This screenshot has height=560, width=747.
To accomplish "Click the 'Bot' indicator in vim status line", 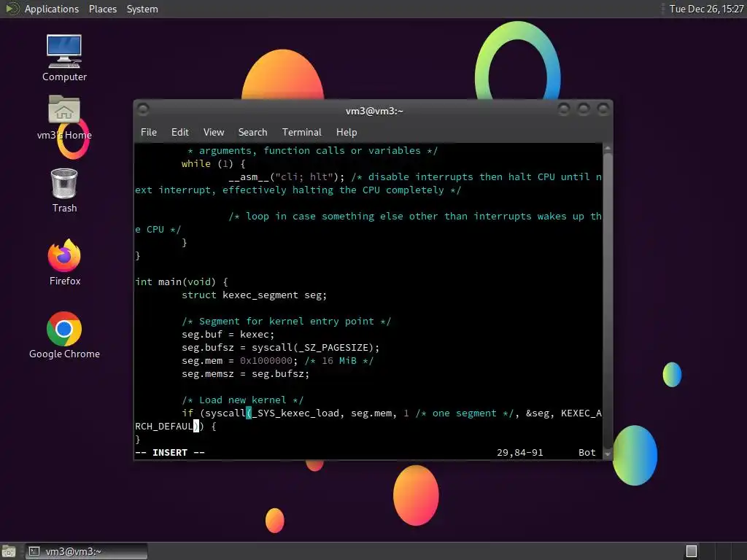I will [587, 453].
